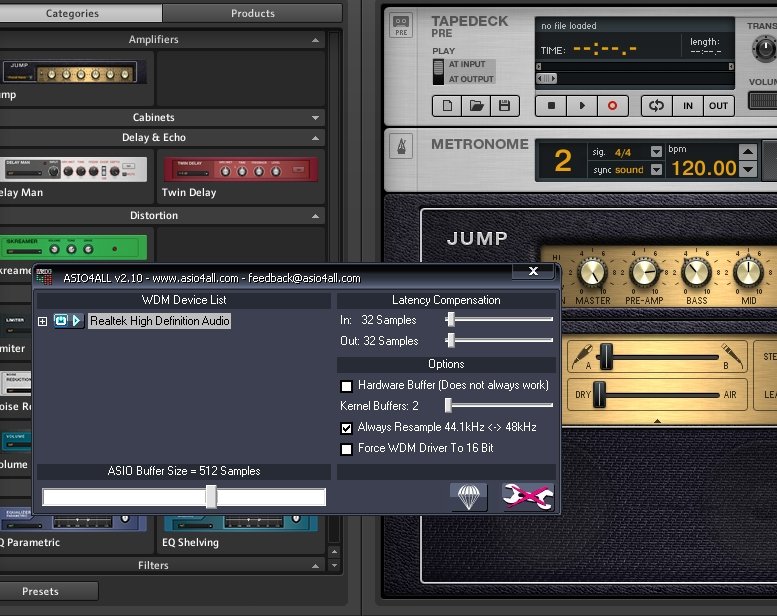Screen dimensions: 777x616
Task: Select the Twin Delay effect
Action: [x=240, y=170]
